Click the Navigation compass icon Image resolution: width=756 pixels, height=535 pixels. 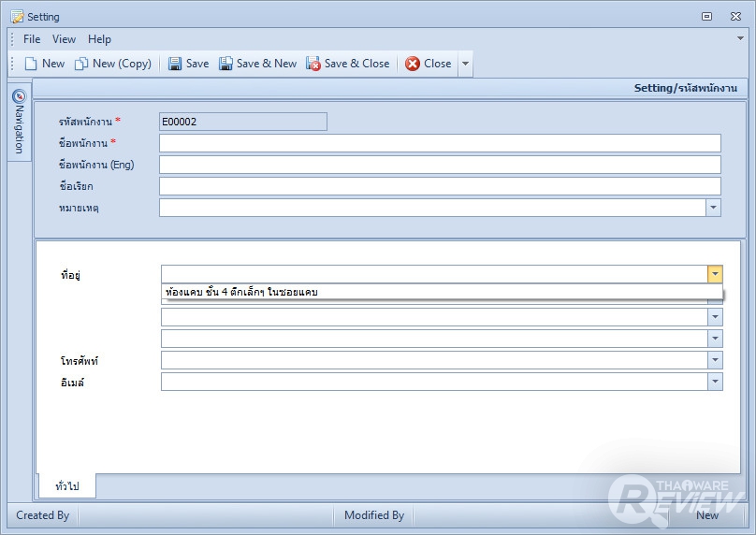(20, 95)
